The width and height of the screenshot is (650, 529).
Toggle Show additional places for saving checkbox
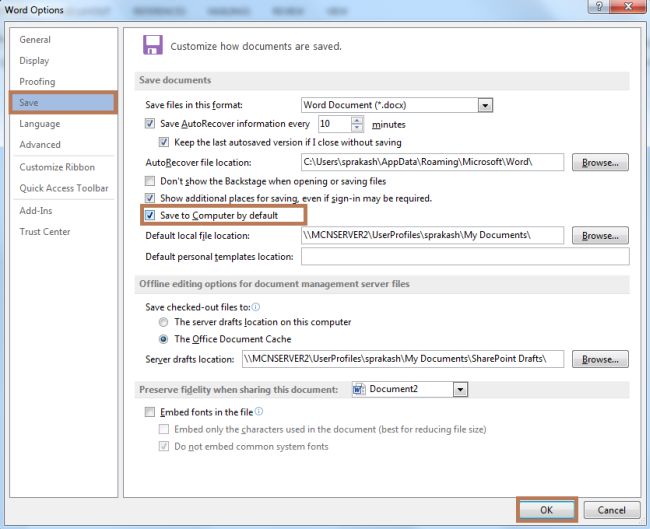tap(150, 198)
